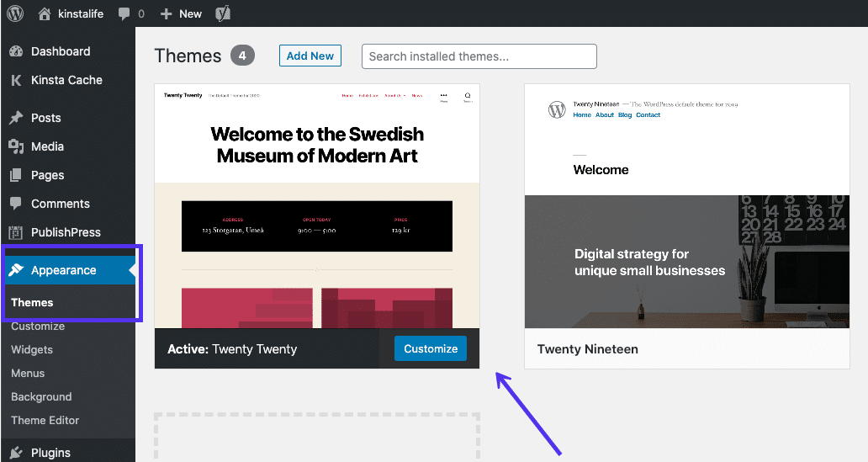
Task: Click the comments bubble icon in admin bar
Action: [124, 13]
